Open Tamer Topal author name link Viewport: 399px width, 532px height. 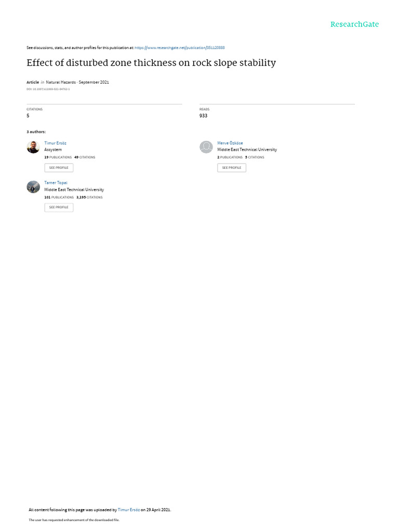click(56, 183)
